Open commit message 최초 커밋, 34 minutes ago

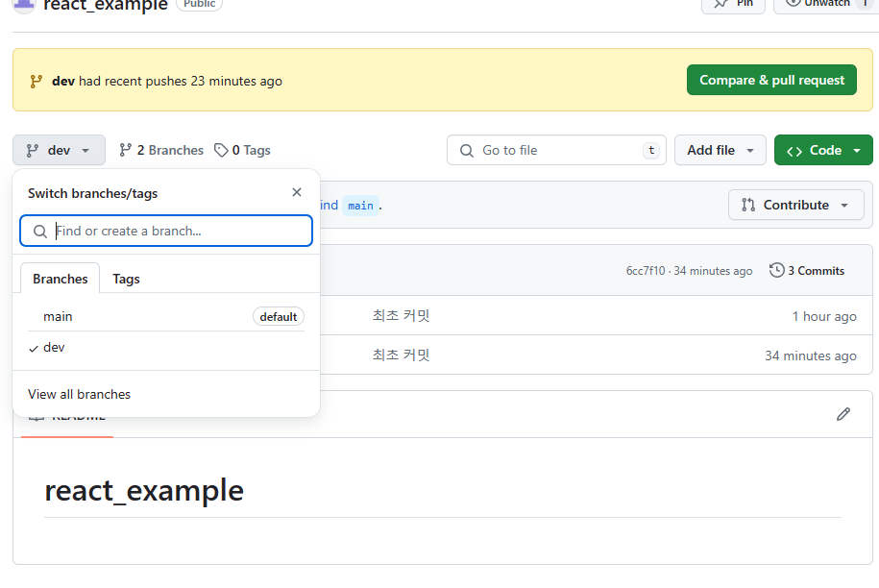pos(401,355)
